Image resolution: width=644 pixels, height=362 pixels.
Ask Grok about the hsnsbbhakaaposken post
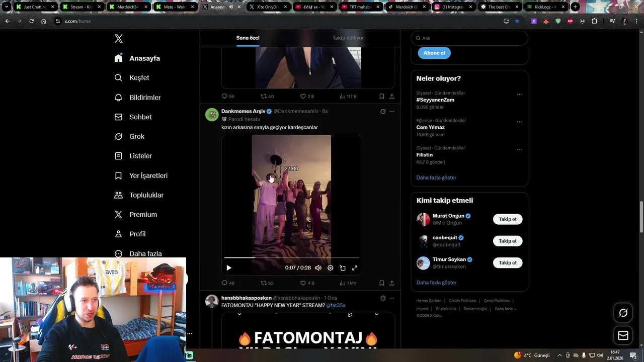coord(383,298)
